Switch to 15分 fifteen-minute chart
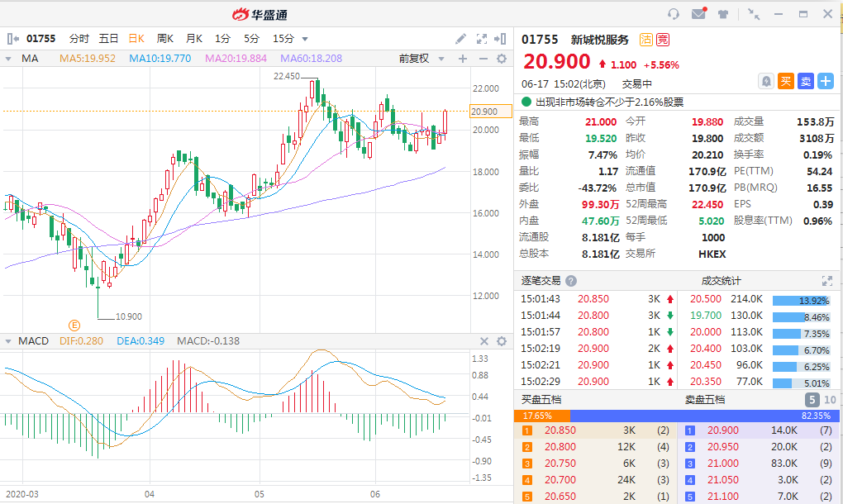The image size is (843, 504). 283,39
